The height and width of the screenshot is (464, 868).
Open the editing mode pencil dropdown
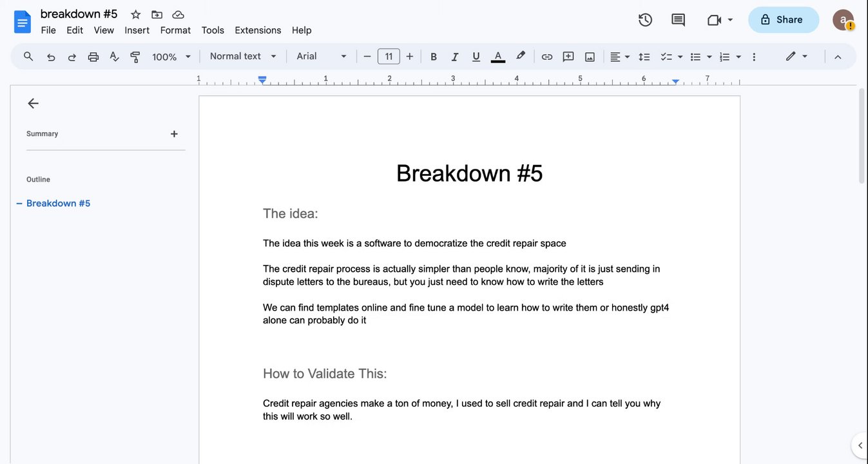point(796,57)
